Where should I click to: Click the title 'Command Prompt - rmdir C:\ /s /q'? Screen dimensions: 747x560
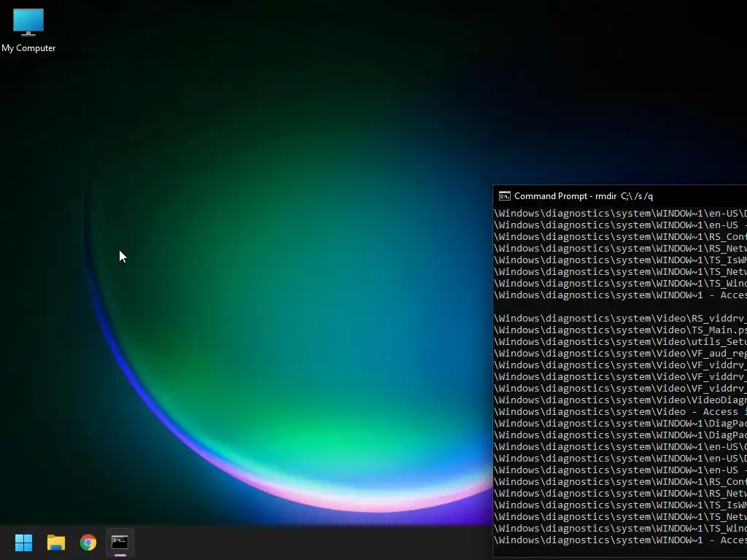pos(584,196)
